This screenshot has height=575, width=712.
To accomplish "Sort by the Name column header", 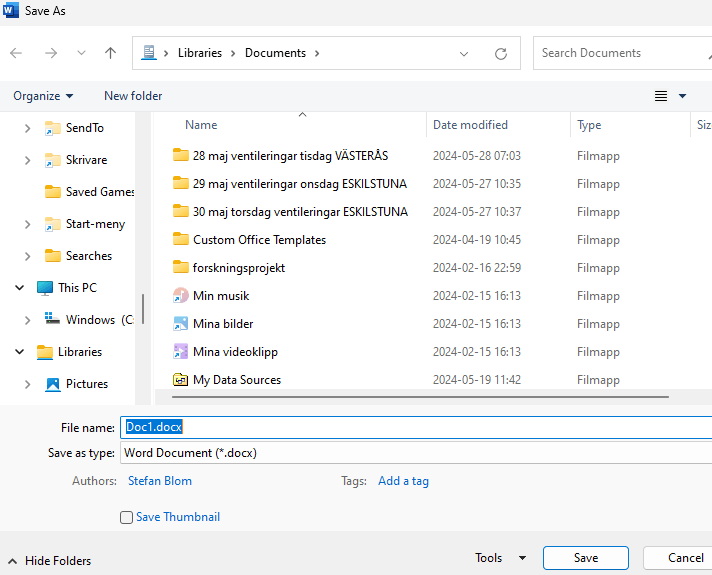I will click(x=201, y=125).
